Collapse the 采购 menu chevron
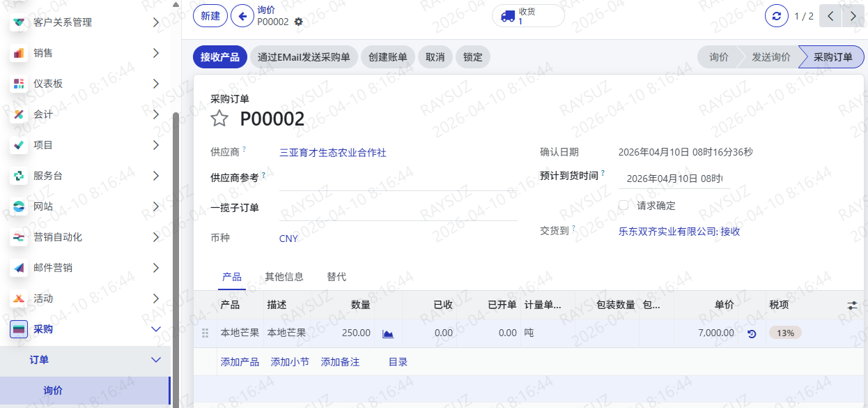Image resolution: width=868 pixels, height=408 pixels. (155, 329)
